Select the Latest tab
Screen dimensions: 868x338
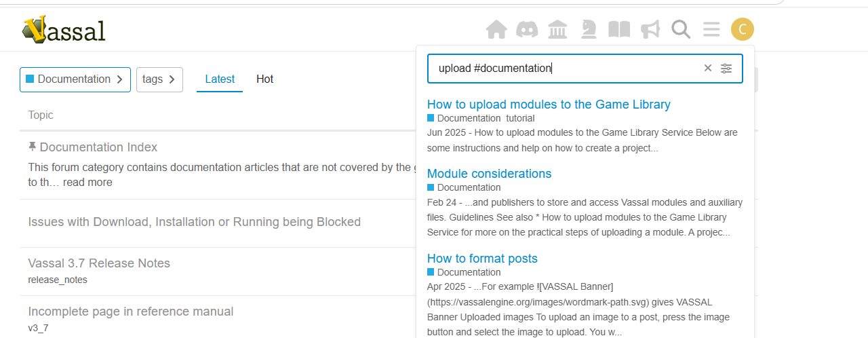220,79
